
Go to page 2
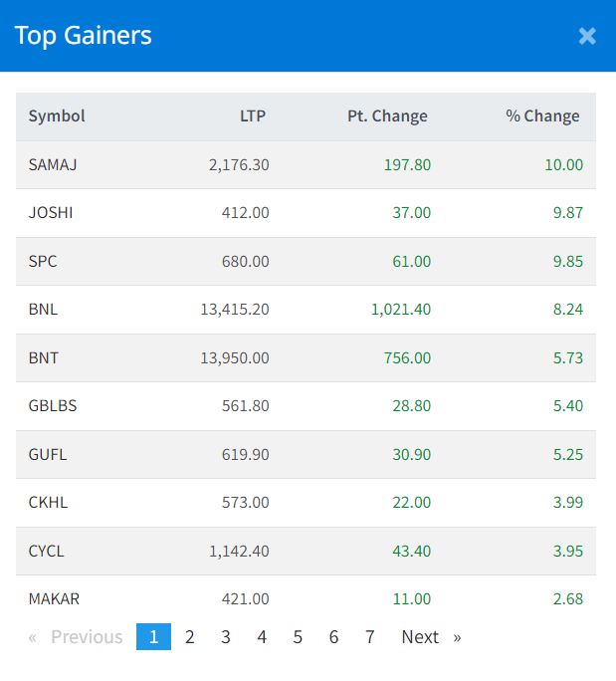(190, 637)
